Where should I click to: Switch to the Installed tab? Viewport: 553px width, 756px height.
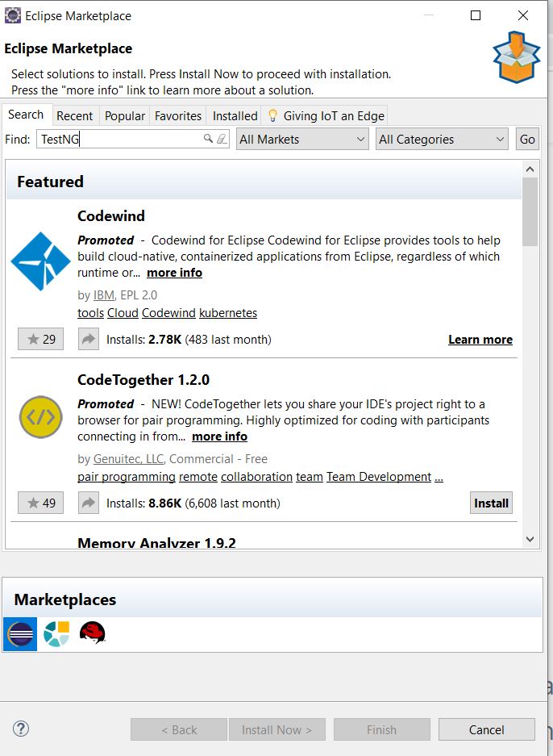coord(235,115)
